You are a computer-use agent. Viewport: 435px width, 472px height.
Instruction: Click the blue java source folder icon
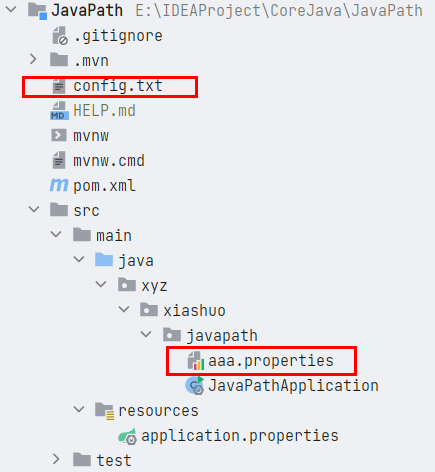pyautogui.click(x=104, y=260)
